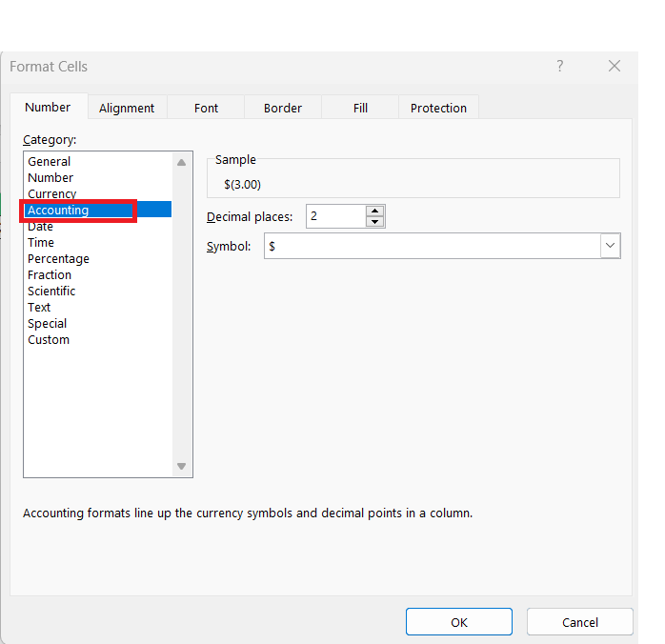Click the Help question mark icon
The height and width of the screenshot is (644, 665).
560,66
